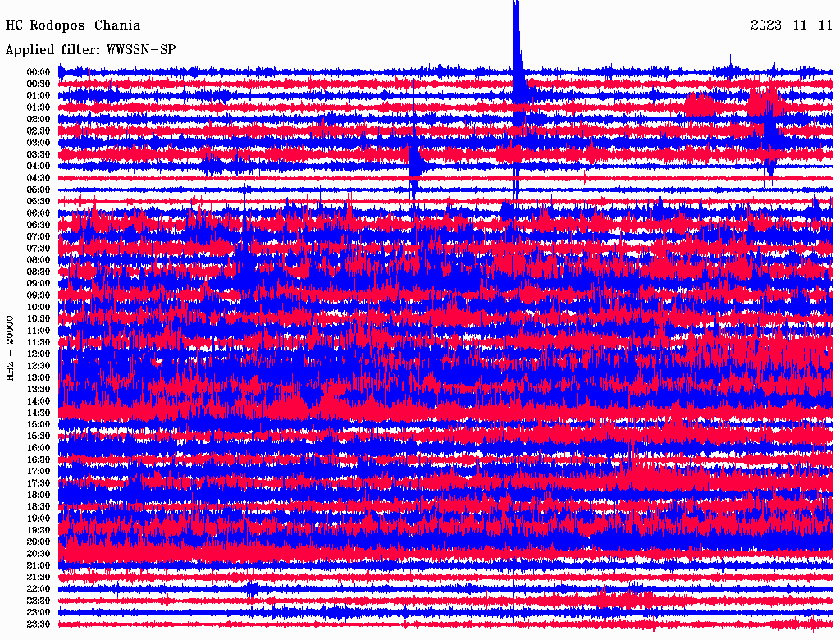Click the '09:30' time label
This screenshot has width=840, height=640.
tap(39, 295)
